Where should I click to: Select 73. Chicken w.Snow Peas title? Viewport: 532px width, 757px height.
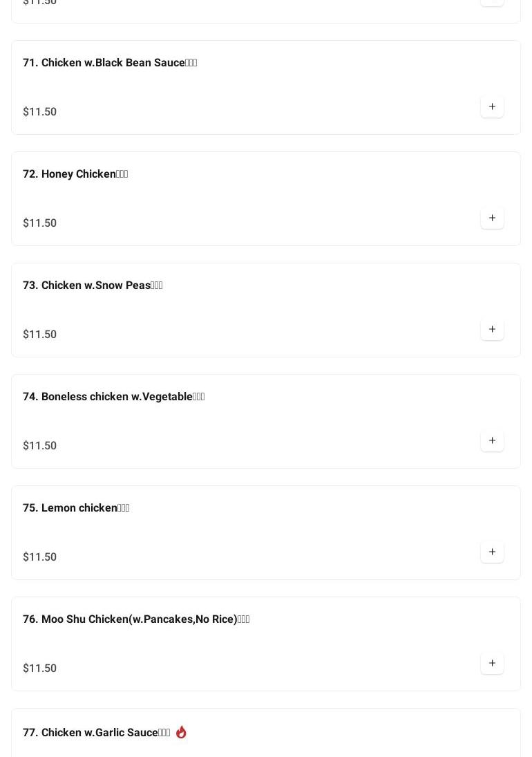[93, 286]
